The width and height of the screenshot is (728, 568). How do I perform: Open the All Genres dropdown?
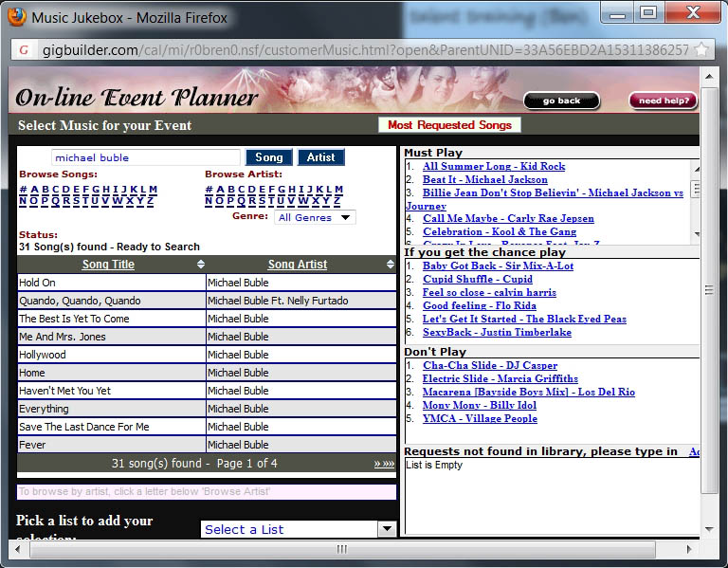(315, 217)
